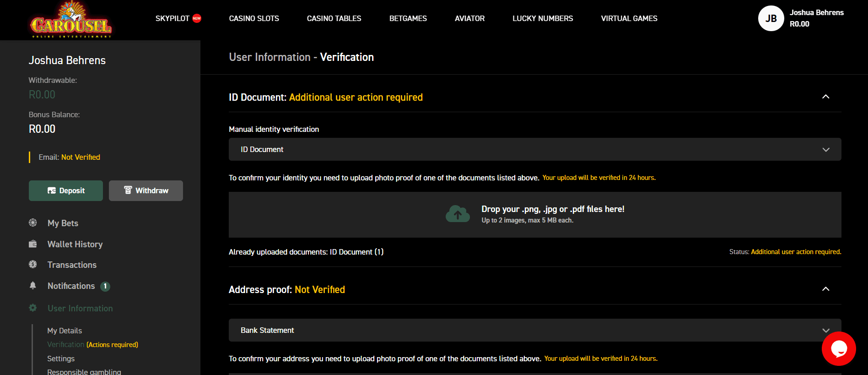Click the 'Manual identity verification' label
Viewport: 868px width, 375px height.
pyautogui.click(x=274, y=129)
